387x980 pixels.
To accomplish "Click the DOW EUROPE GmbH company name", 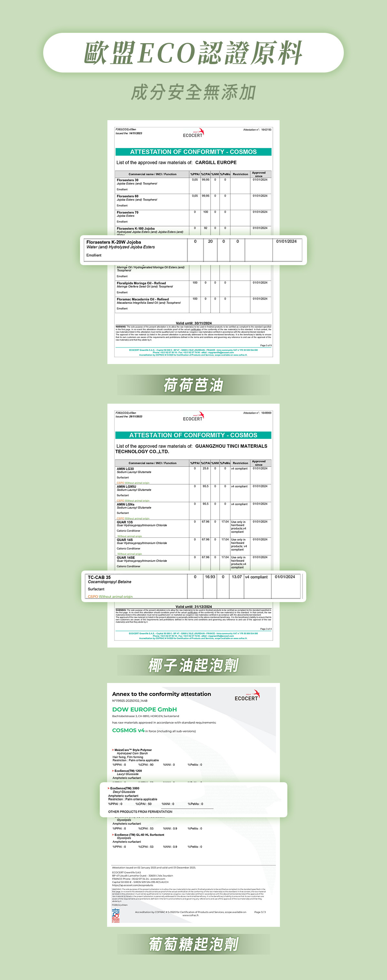I will pyautogui.click(x=144, y=709).
